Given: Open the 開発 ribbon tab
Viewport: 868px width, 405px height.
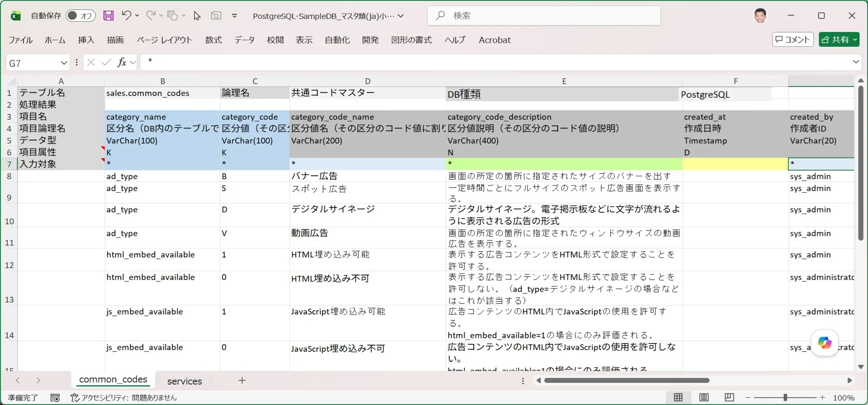Looking at the screenshot, I should click(x=370, y=40).
